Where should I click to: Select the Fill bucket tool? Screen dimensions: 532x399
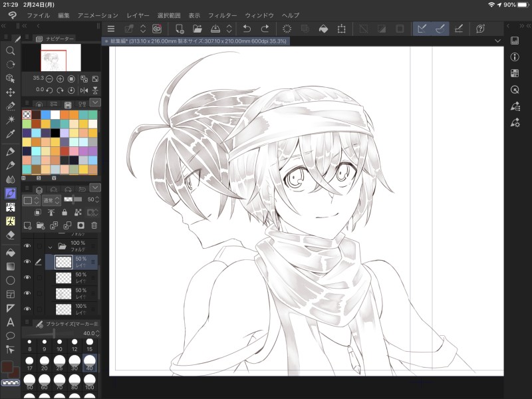pyautogui.click(x=10, y=253)
